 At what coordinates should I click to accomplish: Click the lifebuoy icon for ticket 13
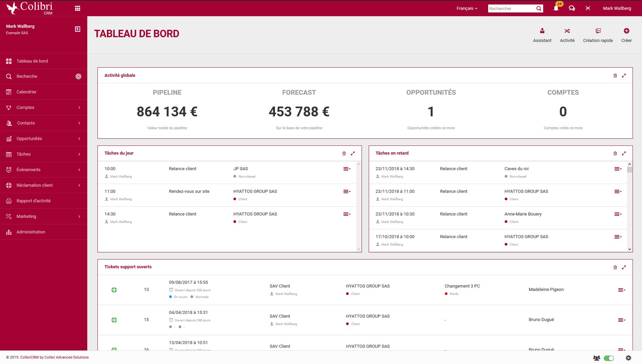[x=114, y=290]
